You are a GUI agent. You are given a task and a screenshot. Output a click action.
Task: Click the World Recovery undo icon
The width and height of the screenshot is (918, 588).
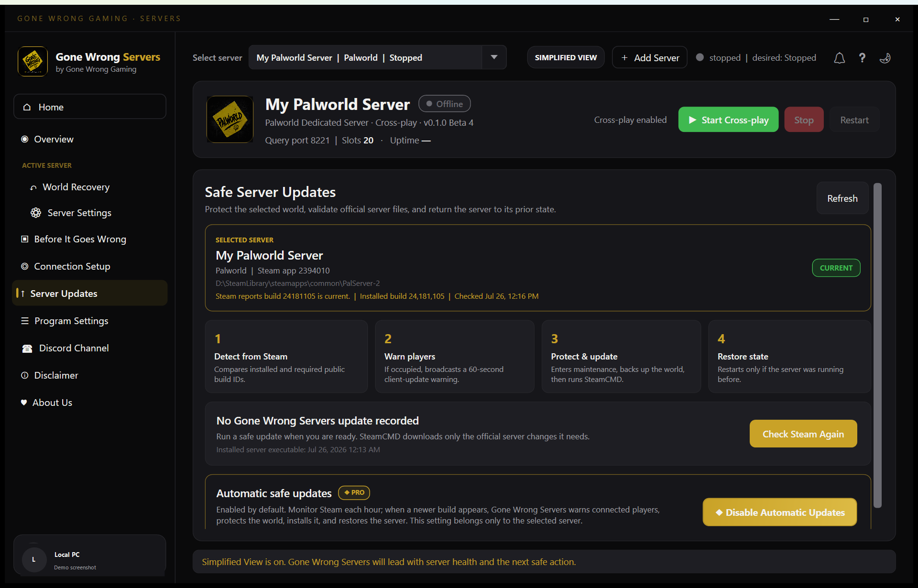[33, 187]
